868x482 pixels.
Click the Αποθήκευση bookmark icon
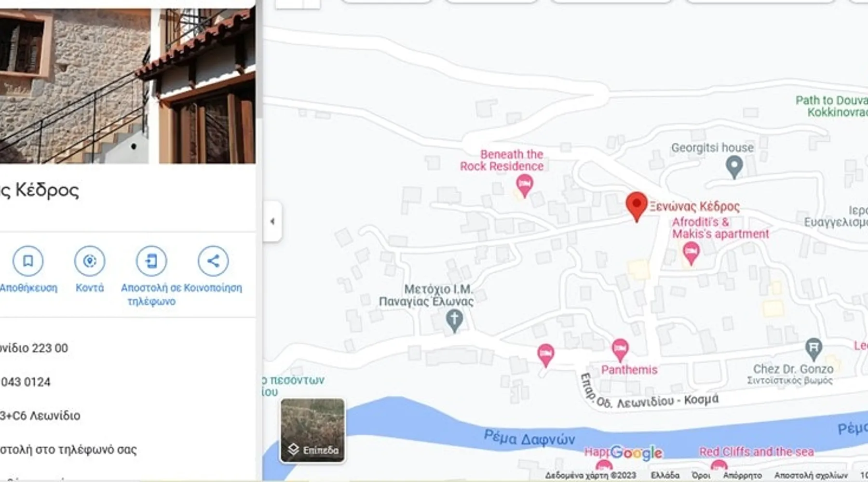[28, 261]
